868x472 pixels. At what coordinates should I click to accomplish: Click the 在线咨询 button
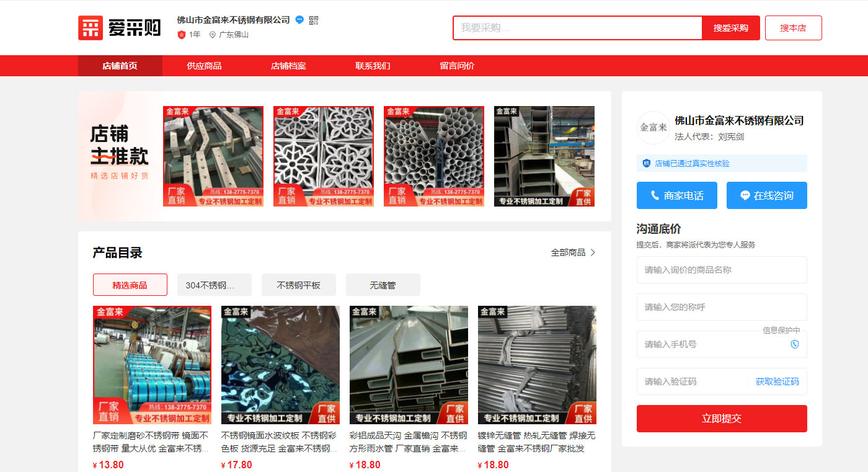pos(767,195)
